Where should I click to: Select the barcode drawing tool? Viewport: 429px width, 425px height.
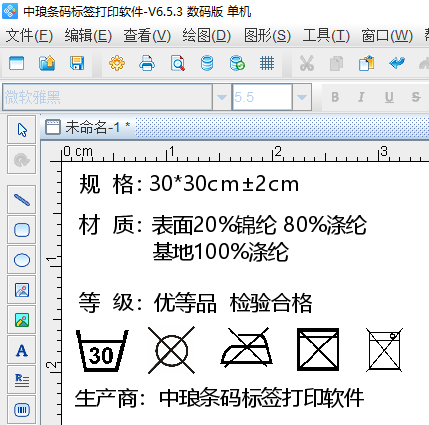22,410
